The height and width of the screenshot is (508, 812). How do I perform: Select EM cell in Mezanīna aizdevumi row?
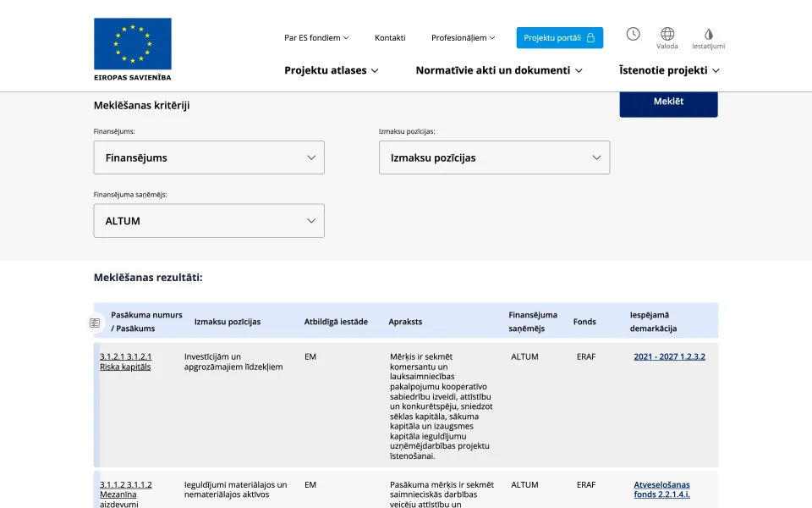pyautogui.click(x=310, y=484)
